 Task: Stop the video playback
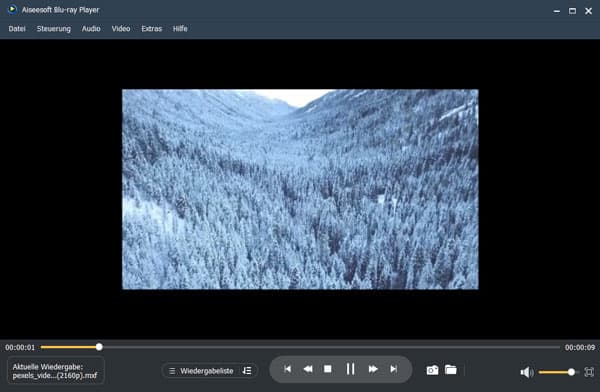click(x=328, y=369)
